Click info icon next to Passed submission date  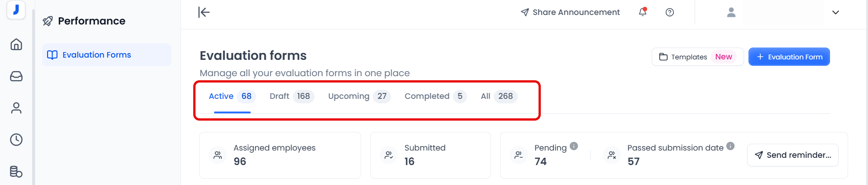(730, 146)
